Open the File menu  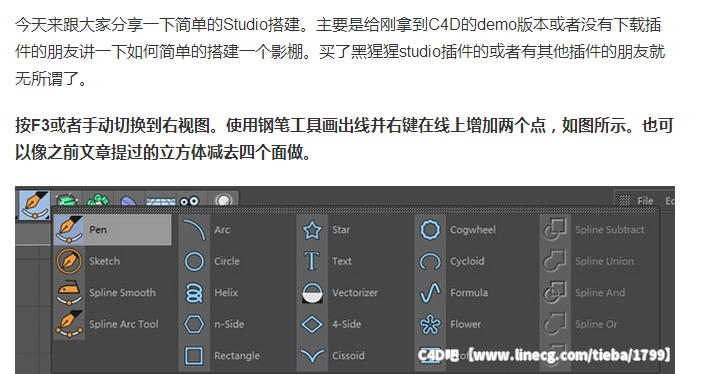[645, 201]
